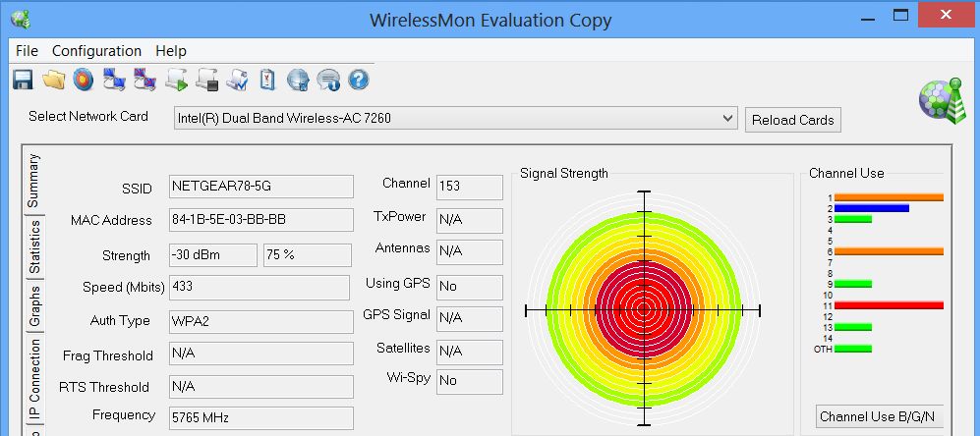Click the WirelessMon title bar app icon
980x436 pixels.
[21, 19]
